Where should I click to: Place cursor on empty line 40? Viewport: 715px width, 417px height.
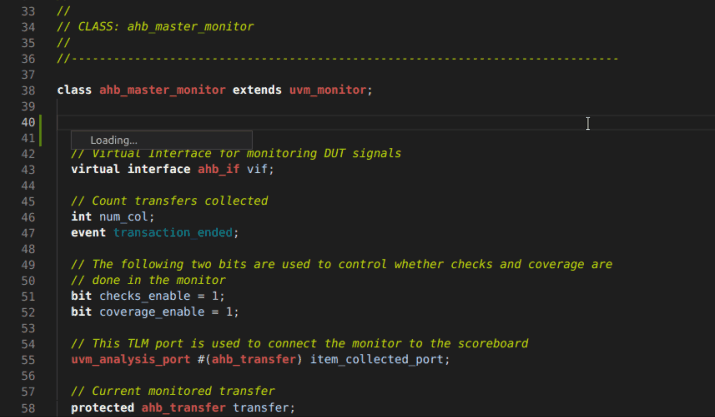tap(300, 122)
